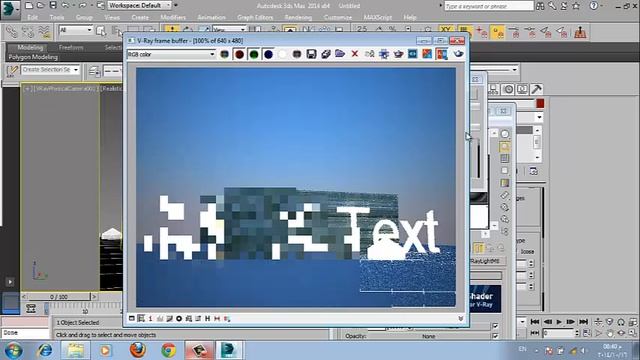Image resolution: width=640 pixels, height=360 pixels.
Task: Select the Freeform ribbon tab
Action: (x=71, y=47)
